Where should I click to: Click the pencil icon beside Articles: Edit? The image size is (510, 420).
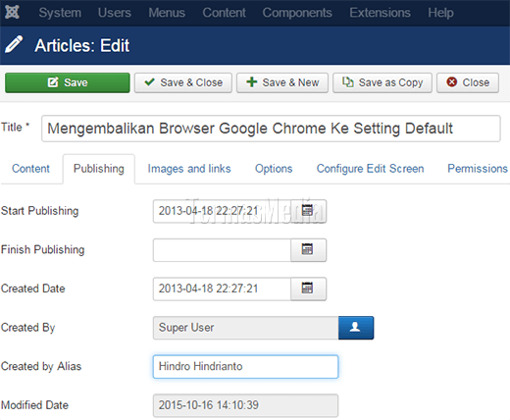pyautogui.click(x=14, y=45)
